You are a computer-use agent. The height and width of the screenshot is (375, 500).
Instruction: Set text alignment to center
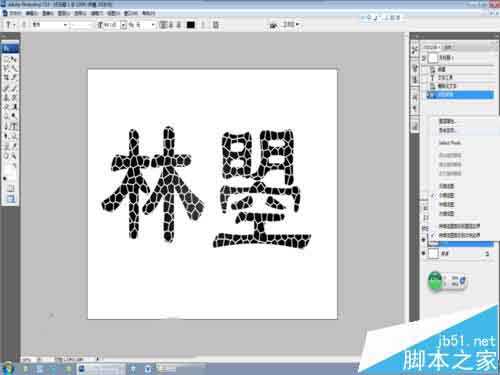point(171,25)
